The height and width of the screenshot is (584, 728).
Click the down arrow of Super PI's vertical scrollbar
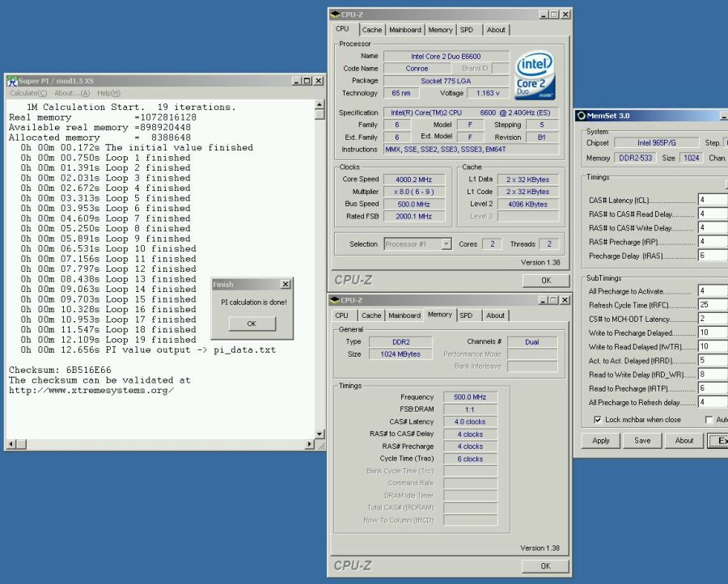(320, 434)
